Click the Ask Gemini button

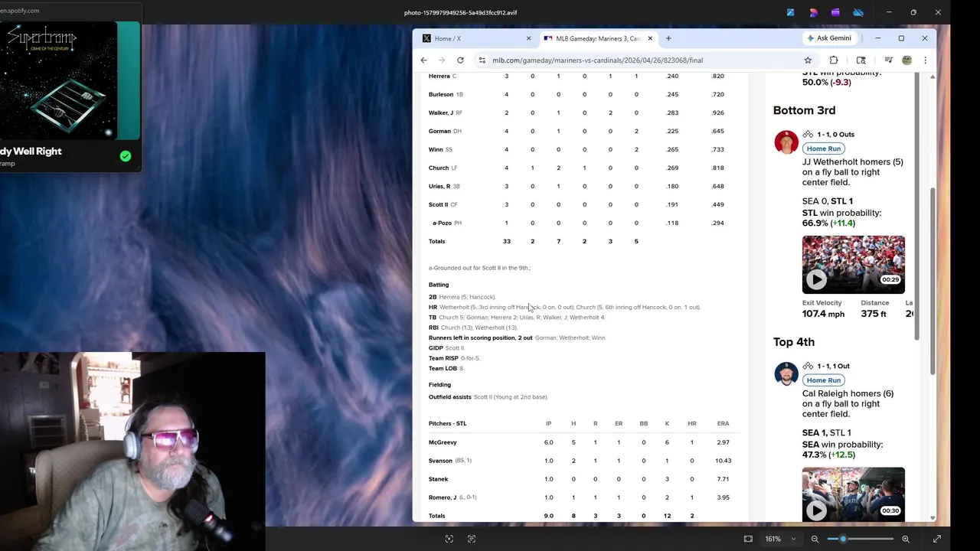tap(829, 38)
